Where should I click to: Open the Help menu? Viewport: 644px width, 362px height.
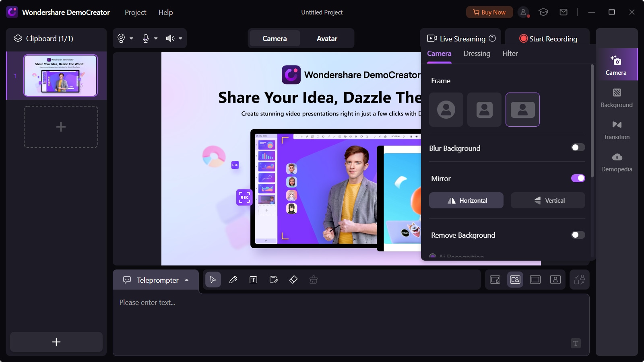[165, 12]
